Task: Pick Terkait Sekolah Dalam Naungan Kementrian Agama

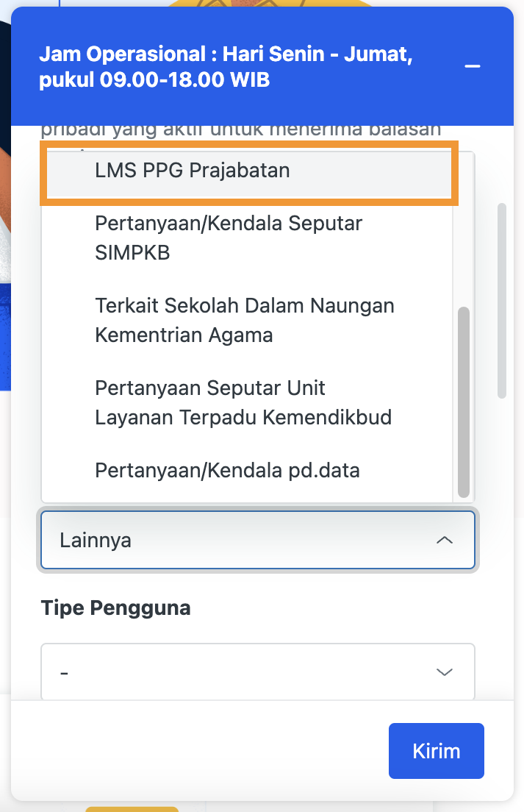Action: tap(245, 321)
